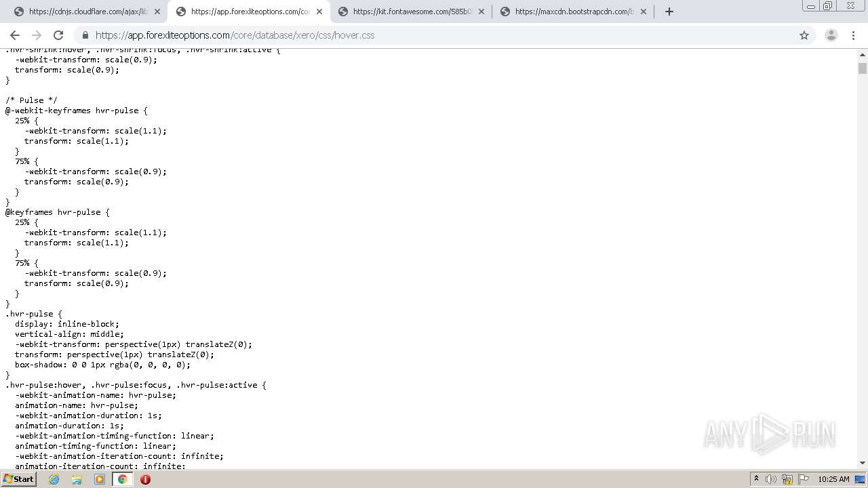Click the 10:25 AM clock
868x488 pixels.
(833, 479)
